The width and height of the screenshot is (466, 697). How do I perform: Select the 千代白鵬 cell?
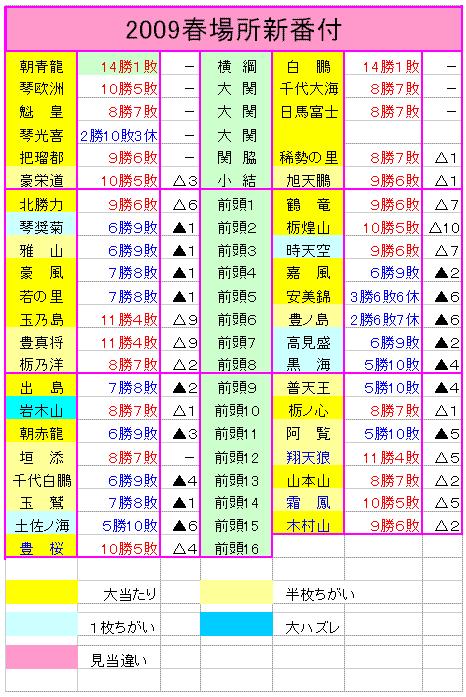coord(41,477)
